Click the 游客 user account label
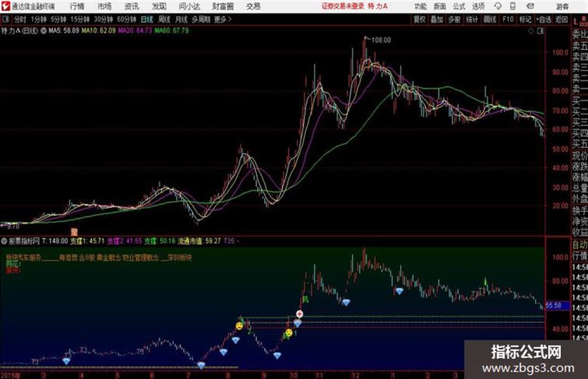Image resolution: width=588 pixels, height=379 pixels. click(562, 6)
